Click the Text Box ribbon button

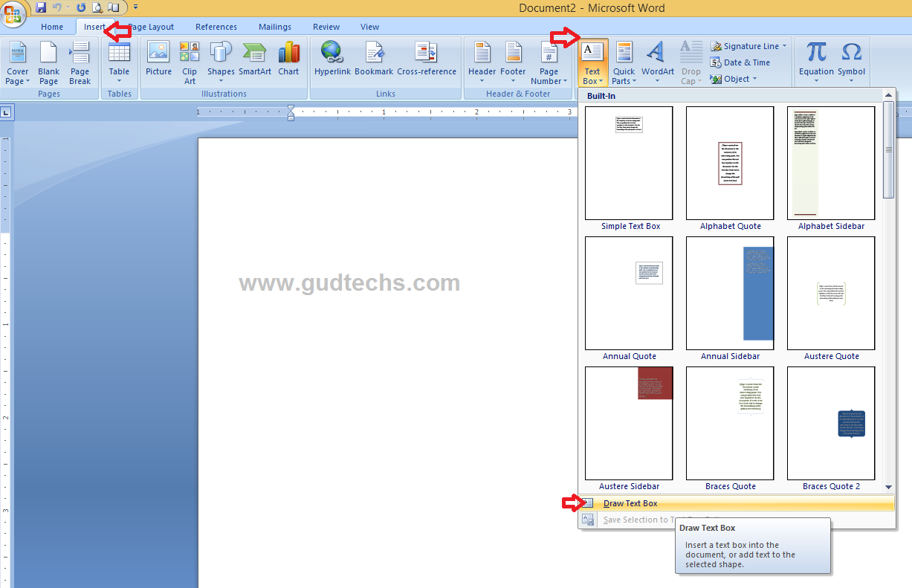tap(592, 63)
